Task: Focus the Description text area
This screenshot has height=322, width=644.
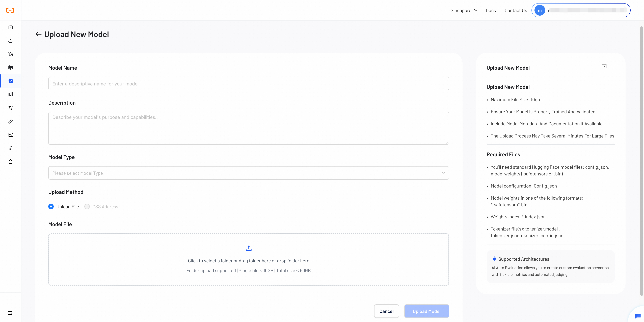Action: click(x=249, y=128)
